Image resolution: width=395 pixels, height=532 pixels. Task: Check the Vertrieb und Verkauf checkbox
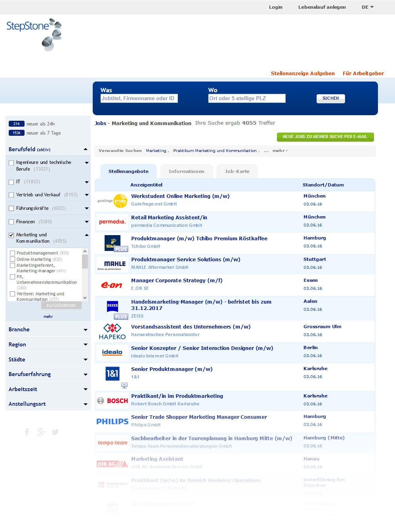click(x=11, y=195)
